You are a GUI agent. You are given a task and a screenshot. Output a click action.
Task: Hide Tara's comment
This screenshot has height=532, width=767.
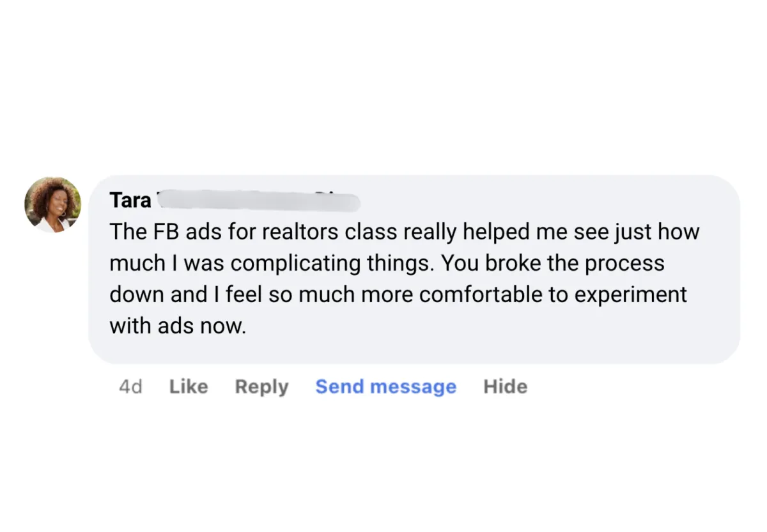click(x=505, y=386)
